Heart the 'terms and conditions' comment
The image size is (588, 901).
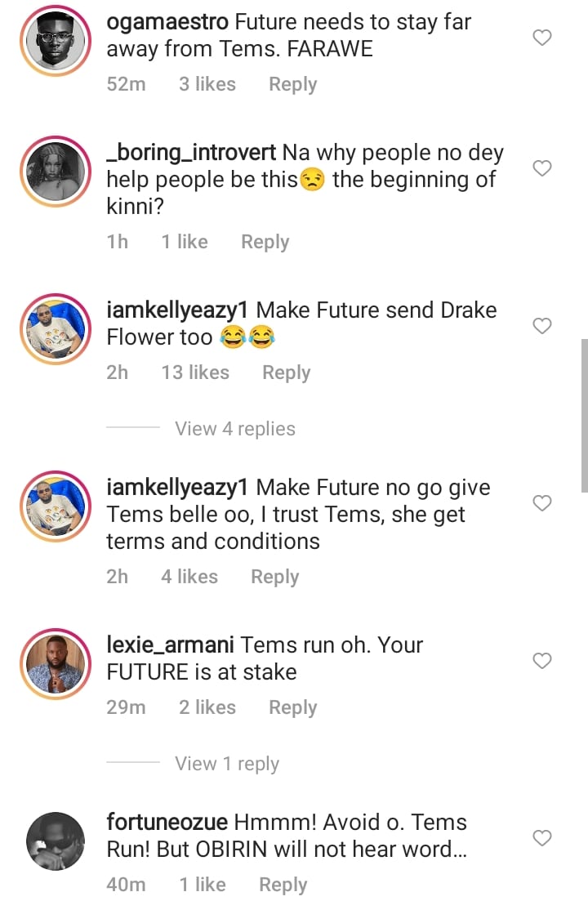(542, 503)
